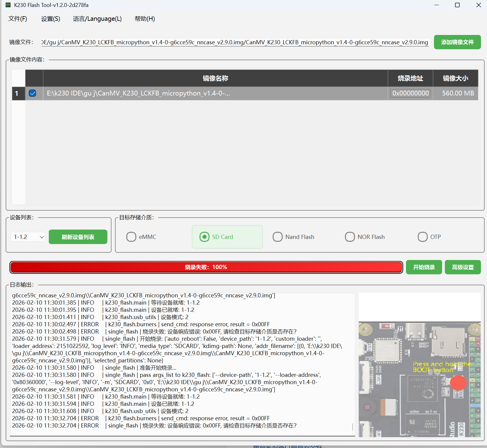
Task: Open the 文件(F) menu
Action: pyautogui.click(x=18, y=19)
